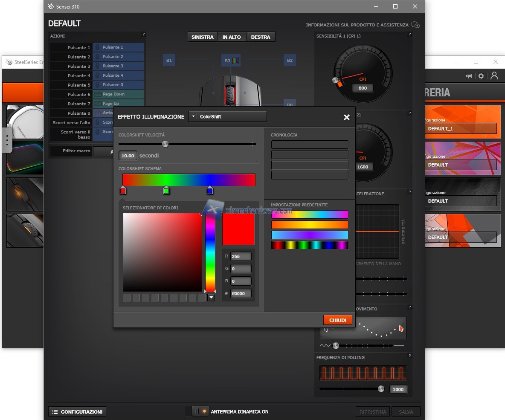Click the megaphone announcements icon
The image size is (505, 420).
point(469,76)
